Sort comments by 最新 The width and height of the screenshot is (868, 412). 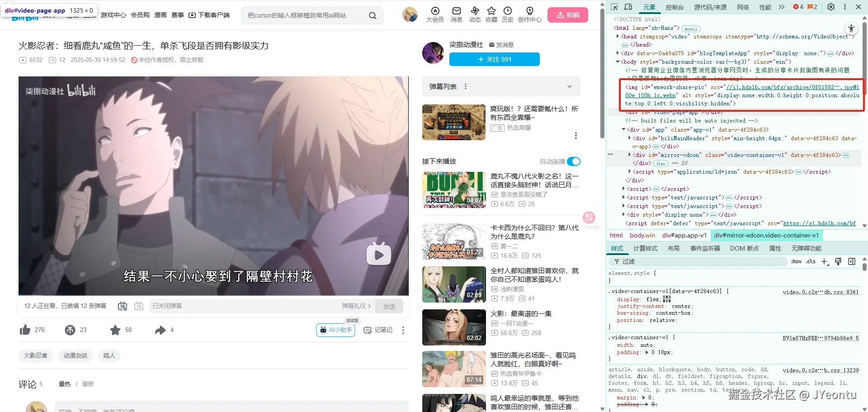click(x=88, y=384)
